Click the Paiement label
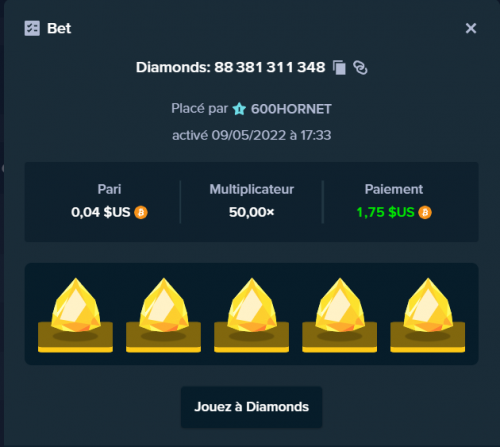The image size is (500, 447). click(394, 189)
